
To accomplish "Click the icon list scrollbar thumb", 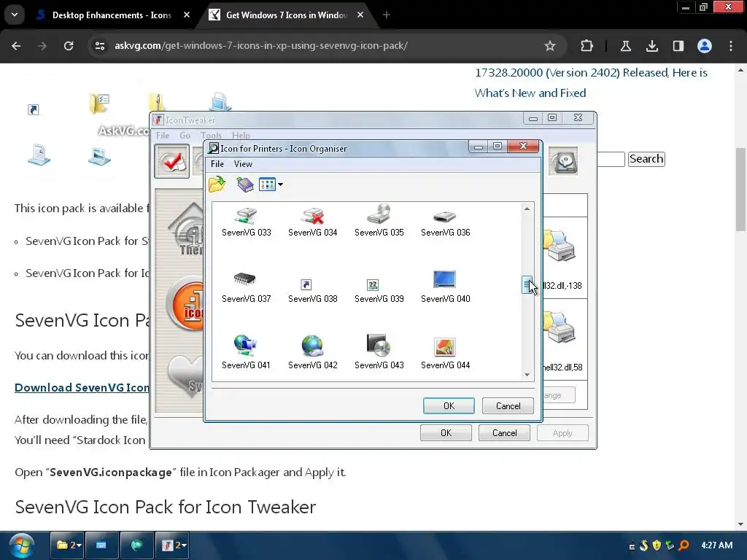I will [x=527, y=284].
